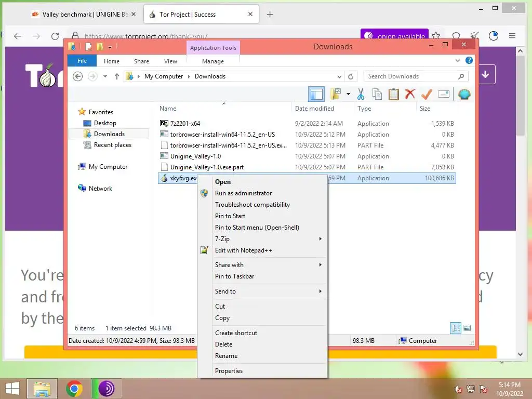
Task: Open address bar history dropdown
Action: pyautogui.click(x=339, y=76)
